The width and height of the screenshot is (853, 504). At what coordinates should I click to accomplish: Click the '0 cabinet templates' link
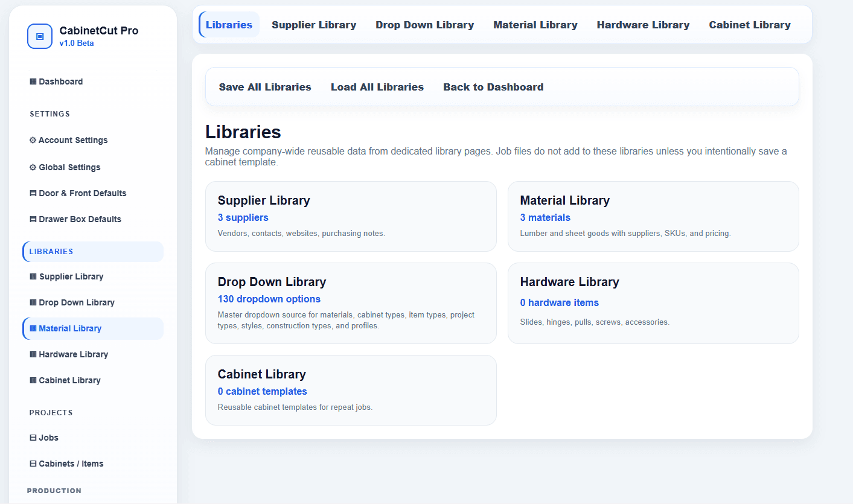coord(263,391)
